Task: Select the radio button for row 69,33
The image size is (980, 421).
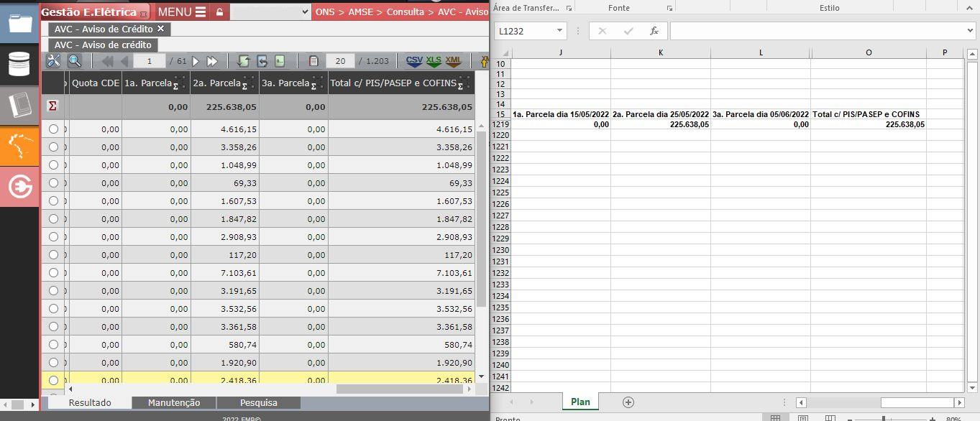Action: pos(53,183)
